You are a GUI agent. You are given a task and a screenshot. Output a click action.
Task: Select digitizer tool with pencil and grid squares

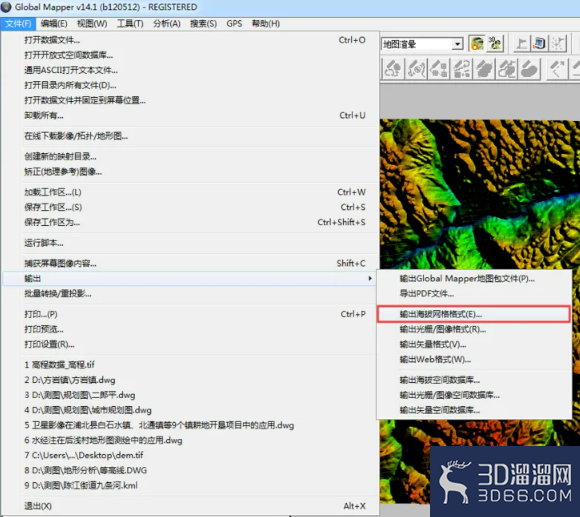(439, 69)
